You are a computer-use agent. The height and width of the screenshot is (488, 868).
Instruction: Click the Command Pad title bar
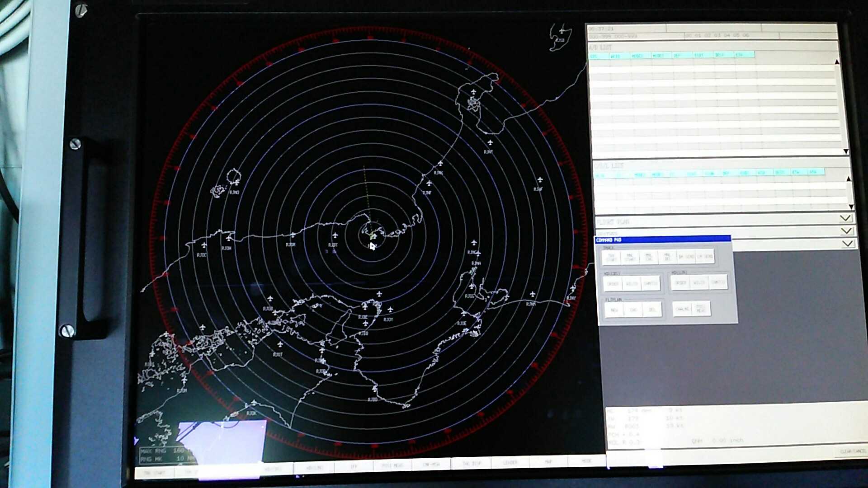(x=662, y=239)
